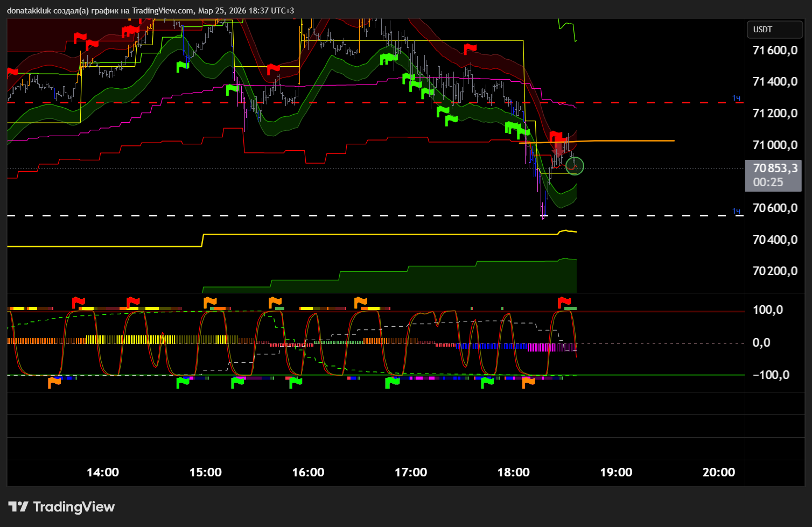
Task: Click the oscillator scale label 100,0
Action: pos(768,310)
